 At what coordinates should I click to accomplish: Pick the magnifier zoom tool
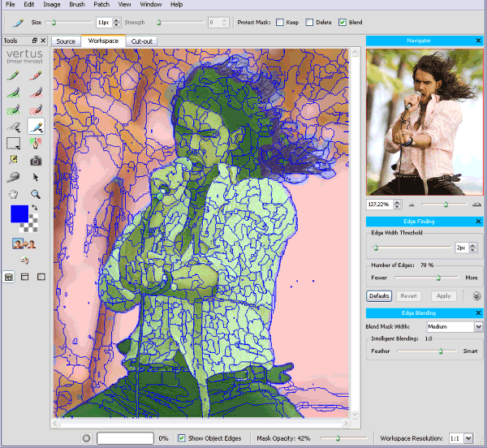[x=36, y=194]
